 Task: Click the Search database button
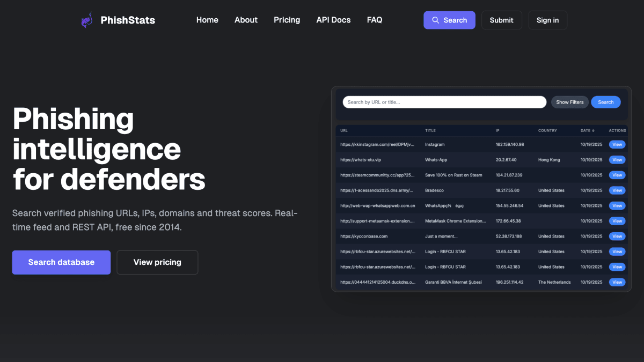point(61,262)
